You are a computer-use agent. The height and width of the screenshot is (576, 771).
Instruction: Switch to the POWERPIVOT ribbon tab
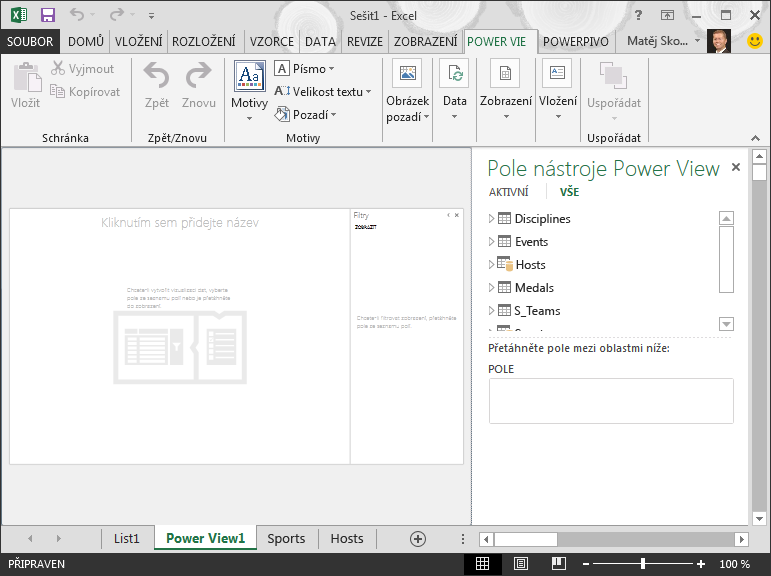click(x=576, y=41)
